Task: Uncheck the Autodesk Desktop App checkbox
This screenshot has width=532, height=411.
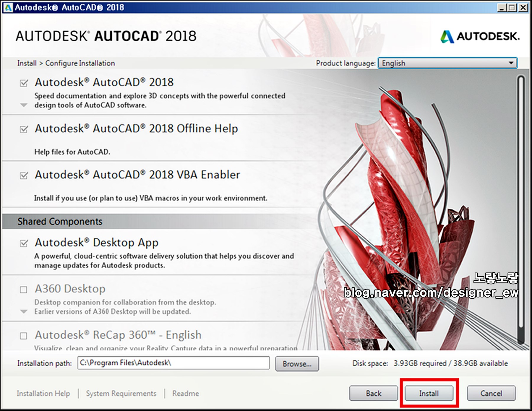Action: (24, 243)
